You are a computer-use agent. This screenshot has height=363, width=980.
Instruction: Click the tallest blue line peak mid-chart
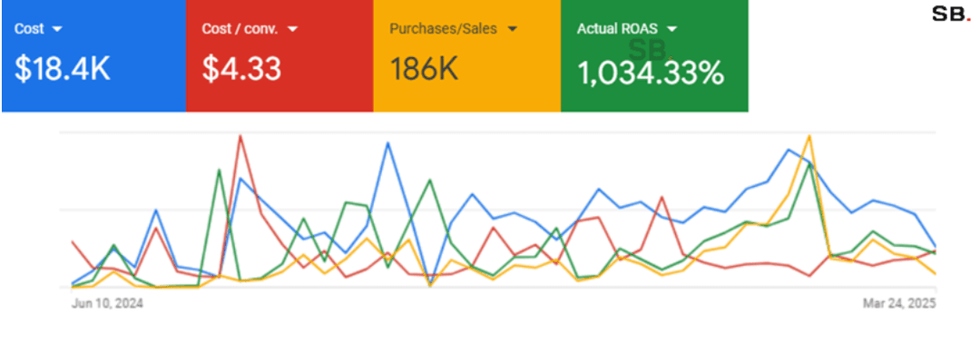click(x=388, y=142)
